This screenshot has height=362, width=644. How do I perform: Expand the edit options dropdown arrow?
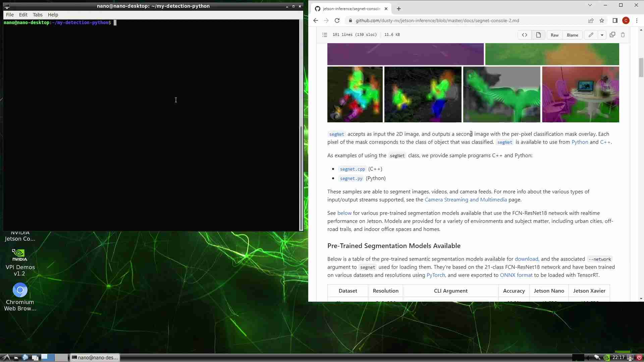point(602,35)
